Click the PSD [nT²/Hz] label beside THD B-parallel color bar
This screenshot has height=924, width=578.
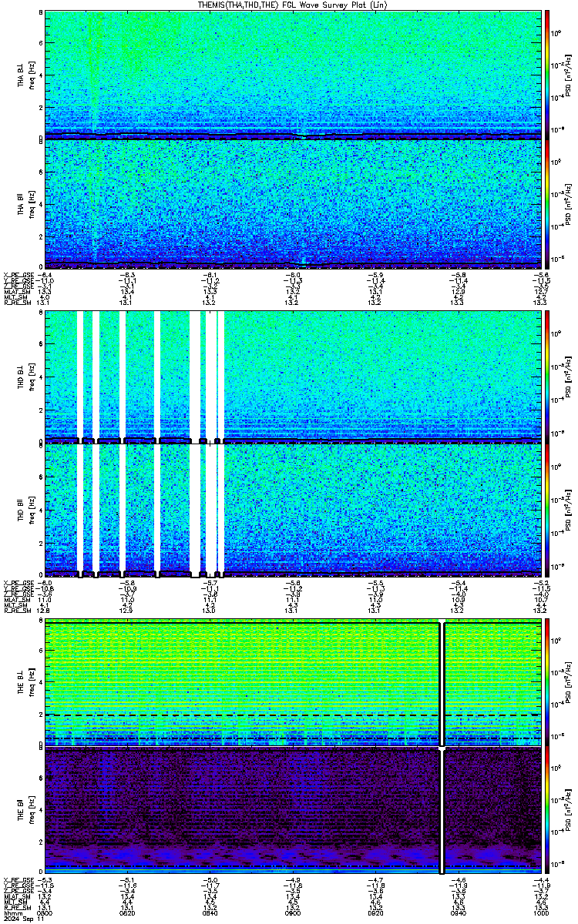pyautogui.click(x=567, y=510)
